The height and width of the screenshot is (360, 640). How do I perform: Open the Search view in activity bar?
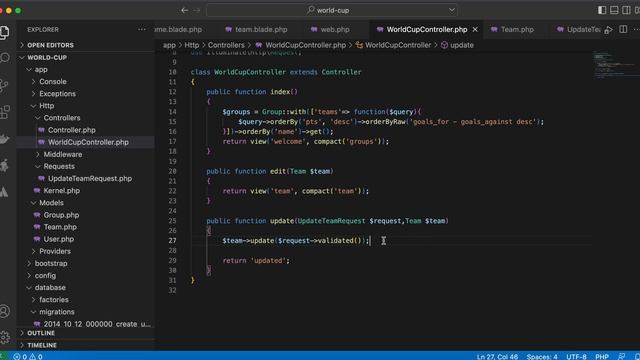coord(4,58)
